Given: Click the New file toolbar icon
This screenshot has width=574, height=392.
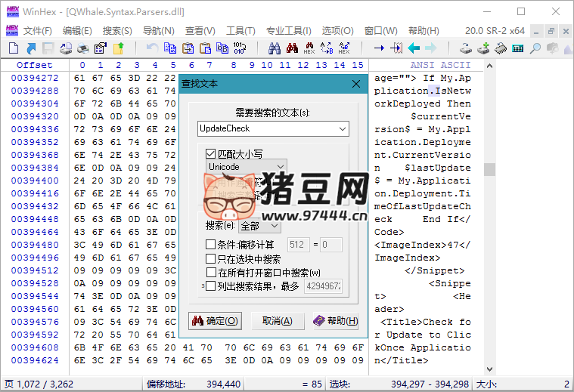Looking at the screenshot, I should 14,48.
